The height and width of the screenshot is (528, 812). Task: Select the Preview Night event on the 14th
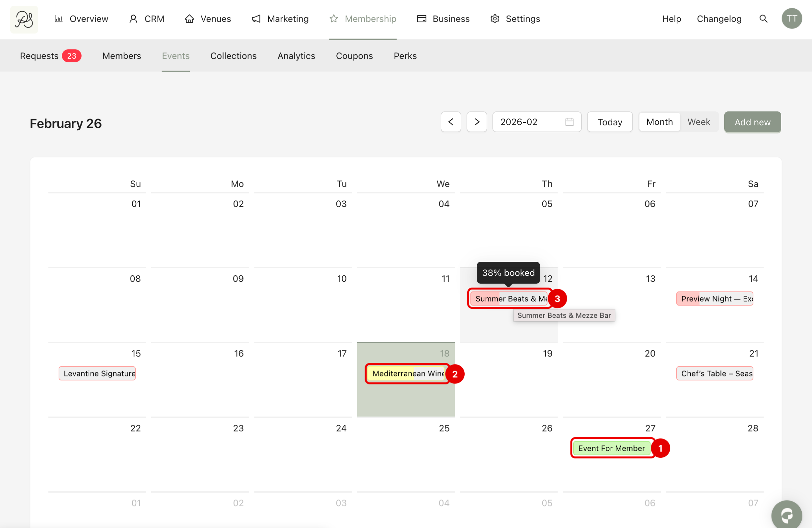715,299
